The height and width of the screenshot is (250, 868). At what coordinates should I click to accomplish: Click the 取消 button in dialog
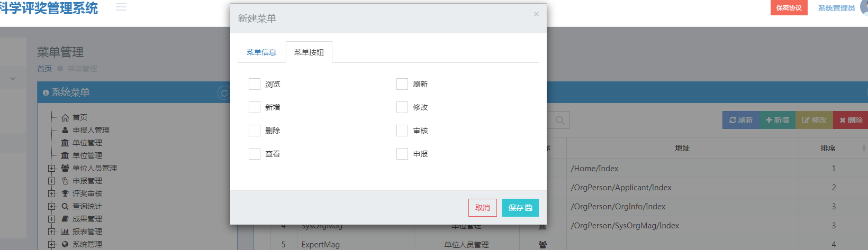pyautogui.click(x=483, y=208)
